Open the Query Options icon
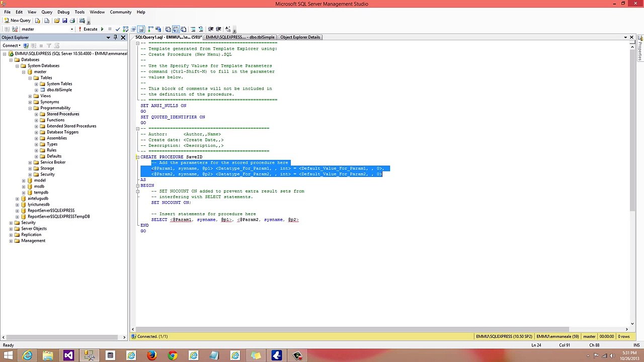Screen dimensions: 644x362 [x=133, y=29]
